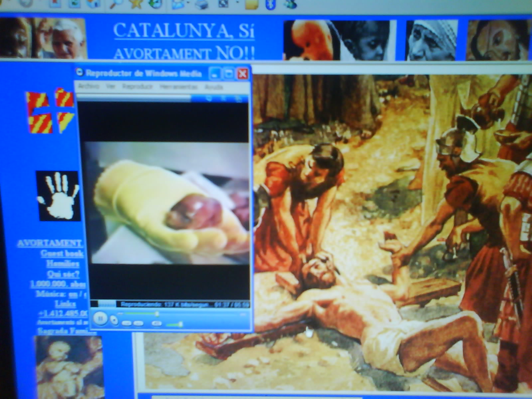Stop the video with the small stop button
This screenshot has height=399, width=532.
click(114, 321)
